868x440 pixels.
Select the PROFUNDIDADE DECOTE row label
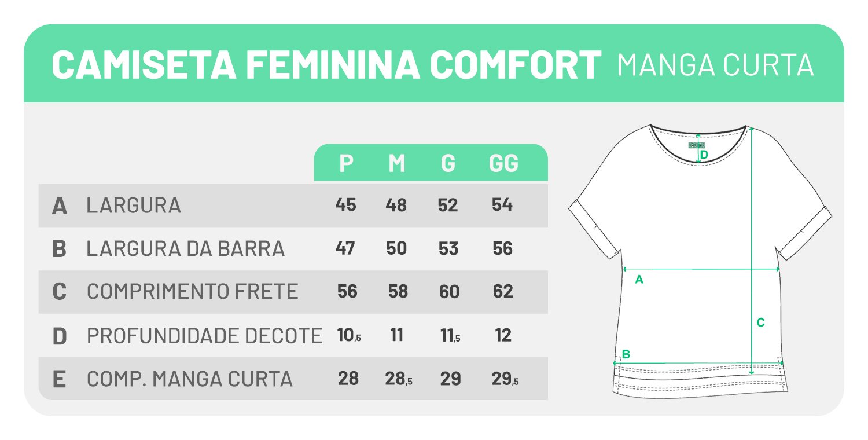tap(204, 335)
